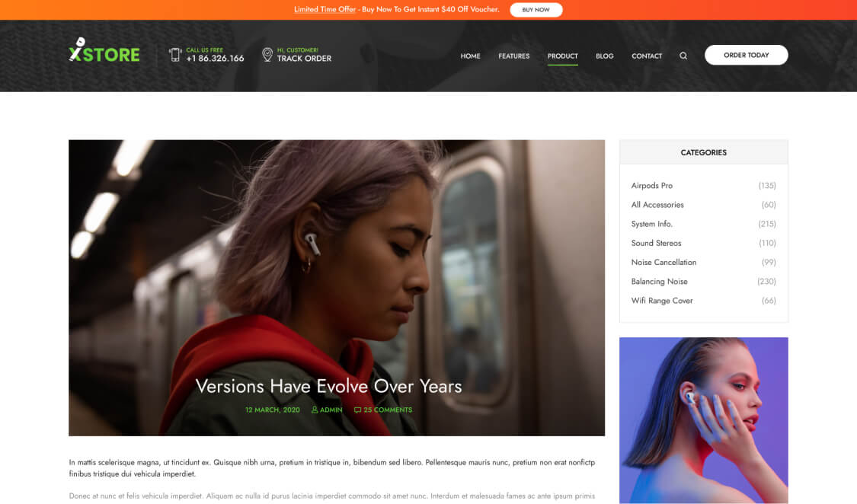Open the Blog navigation link
857x504 pixels.
(x=604, y=56)
